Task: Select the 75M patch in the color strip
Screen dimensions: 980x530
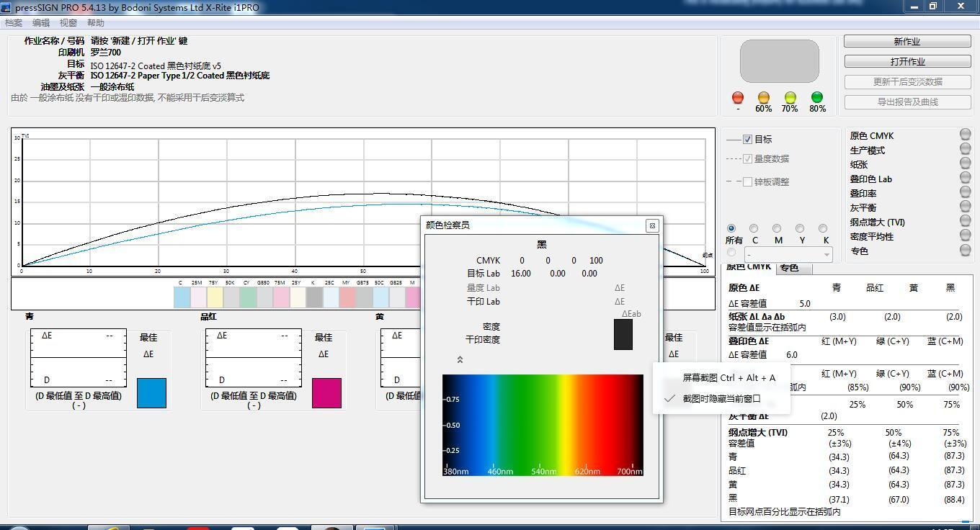Action: coord(281,297)
